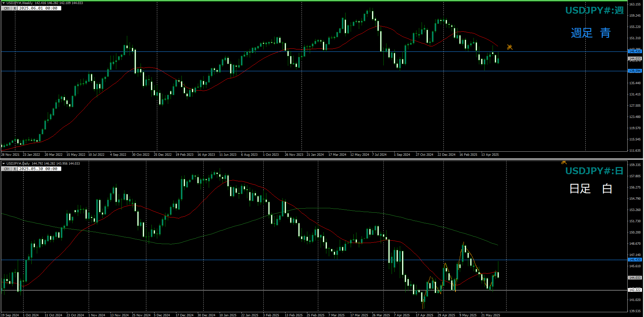Click the 135.440 value on the Weekly price scale
Image resolution: width=644 pixels, height=317 pixels.
pyautogui.click(x=635, y=83)
